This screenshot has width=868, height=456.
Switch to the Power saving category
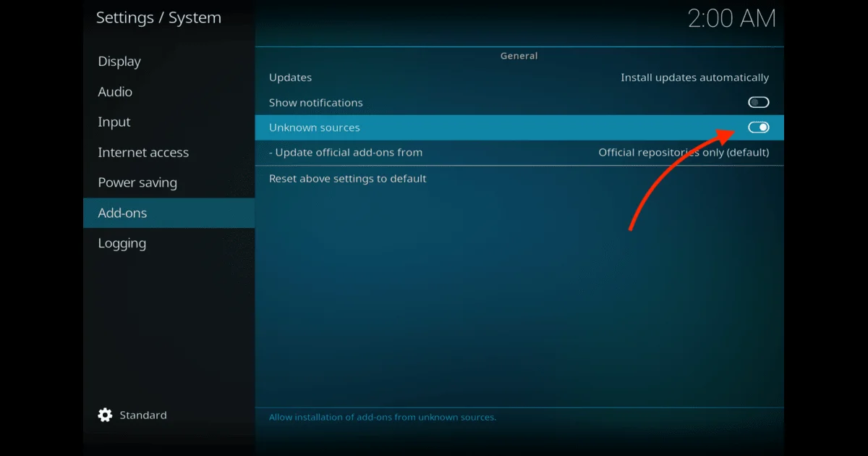(x=137, y=182)
